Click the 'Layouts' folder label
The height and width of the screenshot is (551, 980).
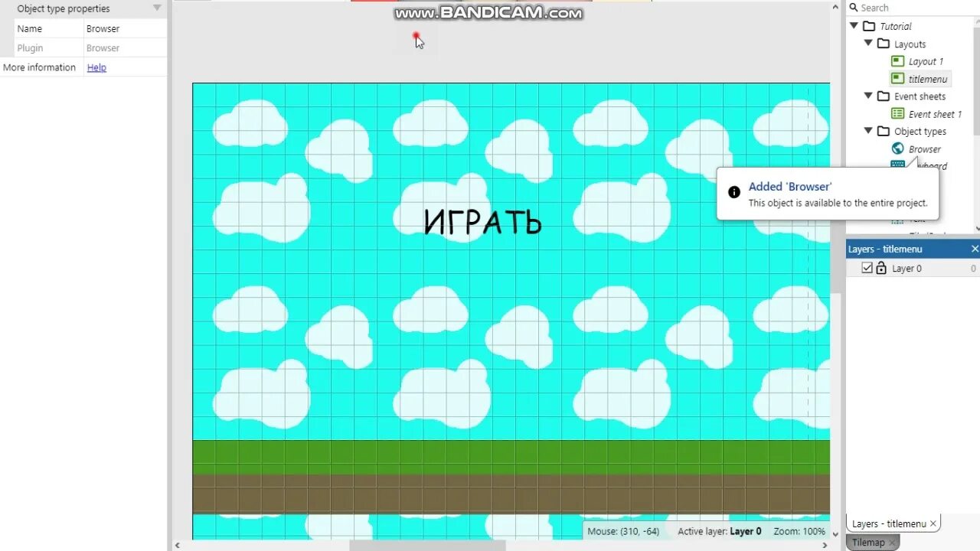pos(910,44)
